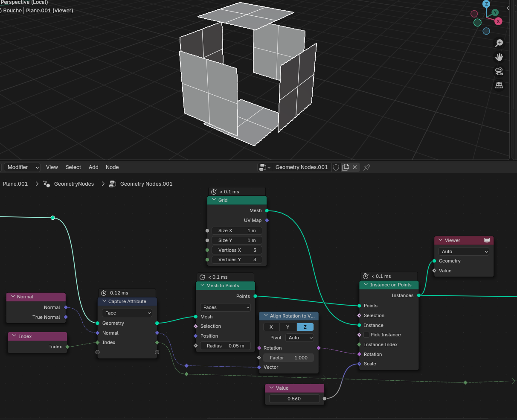Collapse the Instance on Points node
The width and height of the screenshot is (517, 420).
click(366, 285)
